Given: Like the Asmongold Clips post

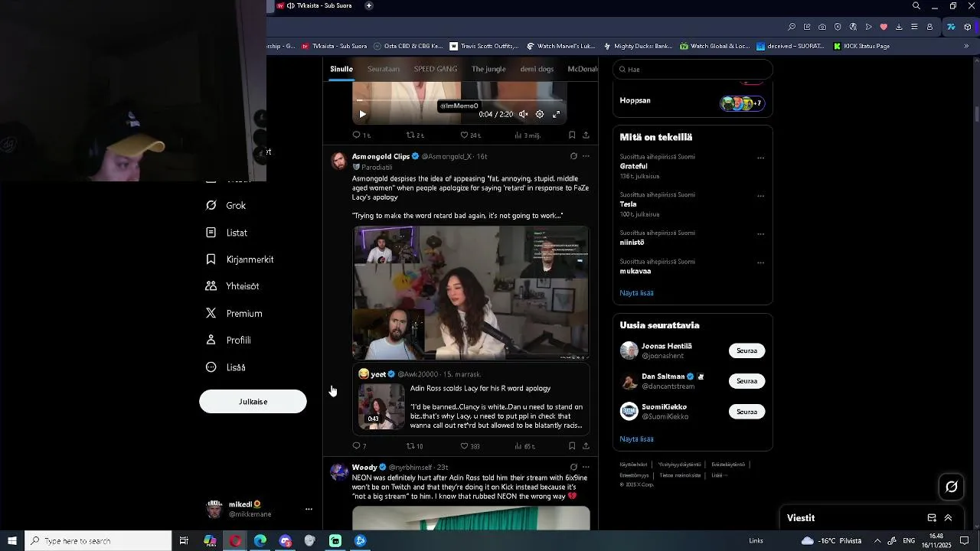Looking at the screenshot, I should point(469,446).
